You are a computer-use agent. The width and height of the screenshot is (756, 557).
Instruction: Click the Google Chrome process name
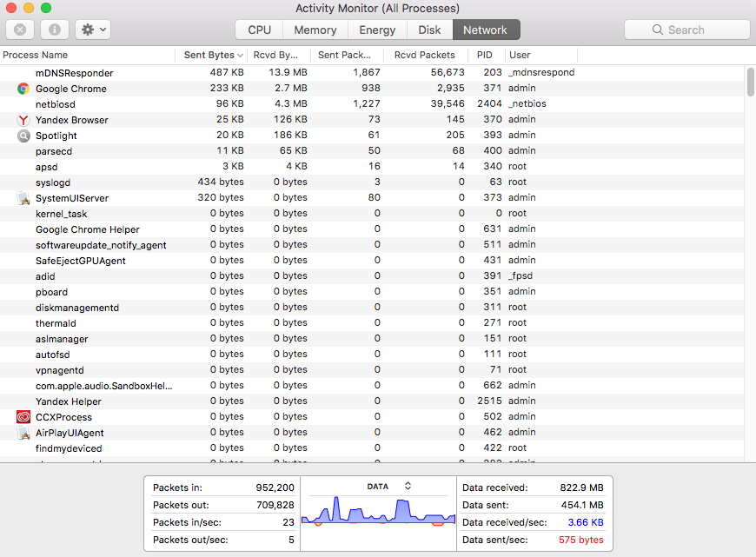(x=71, y=89)
